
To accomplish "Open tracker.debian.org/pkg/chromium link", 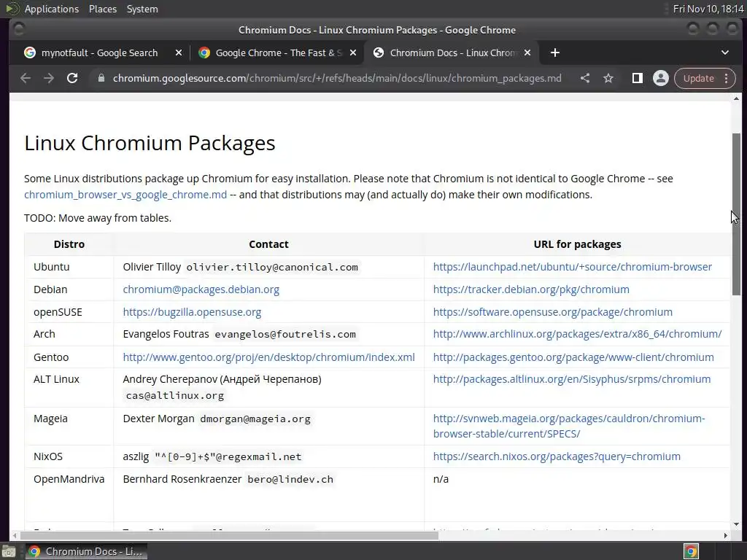I will point(531,289).
